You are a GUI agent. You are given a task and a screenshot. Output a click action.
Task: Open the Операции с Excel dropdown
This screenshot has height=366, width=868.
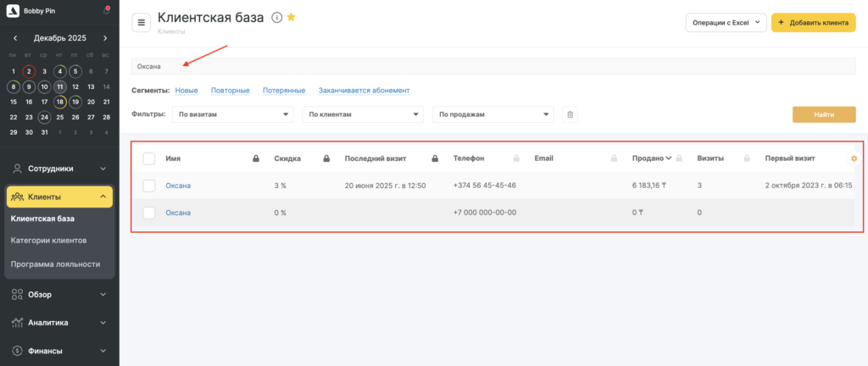click(726, 23)
